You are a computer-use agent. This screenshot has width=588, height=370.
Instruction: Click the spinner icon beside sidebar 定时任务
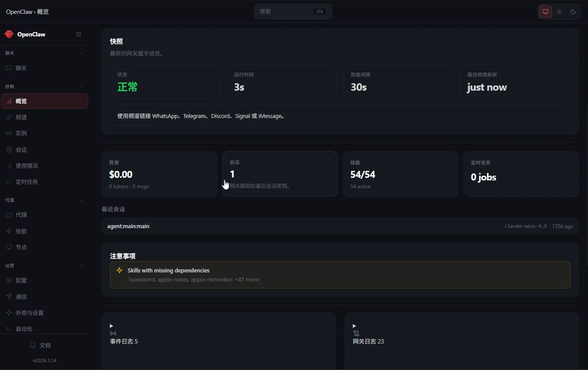[x=9, y=182]
